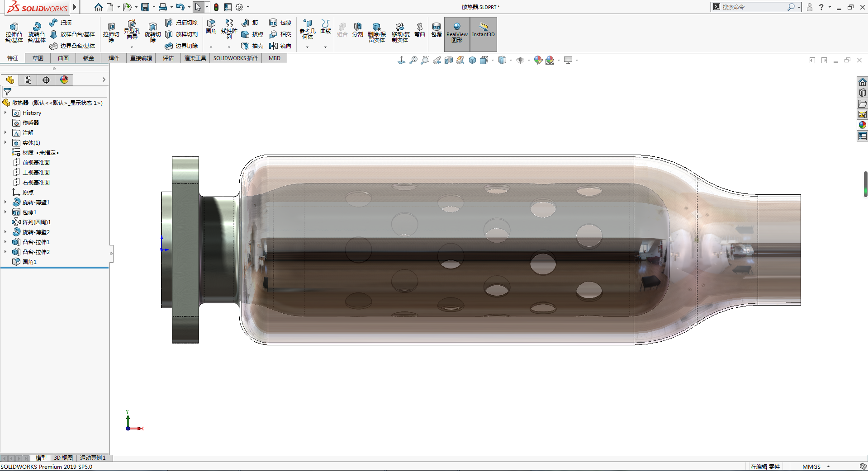Choose 删除/保留实体 delete body tool
Image resolution: width=868 pixels, height=471 pixels.
[x=377, y=33]
